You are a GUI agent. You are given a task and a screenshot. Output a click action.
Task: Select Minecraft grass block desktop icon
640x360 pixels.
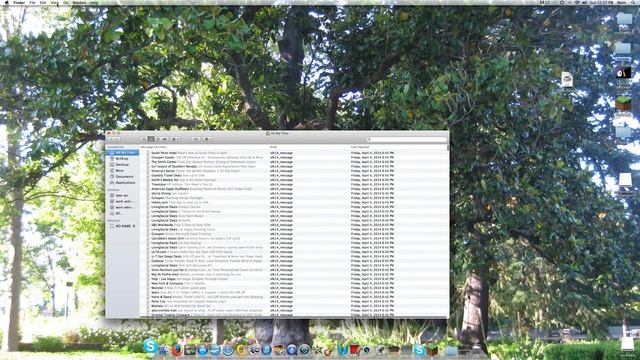point(623,104)
